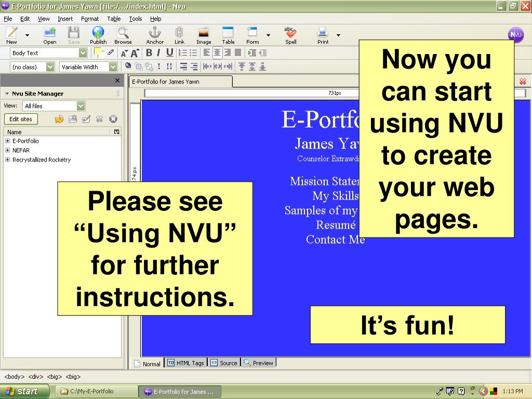
Task: Align text left
Action: point(206,53)
